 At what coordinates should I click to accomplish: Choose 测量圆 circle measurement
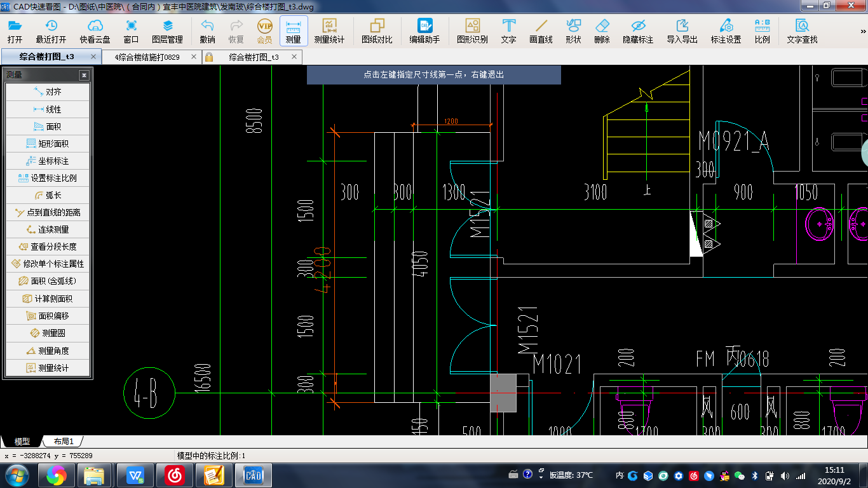(48, 333)
